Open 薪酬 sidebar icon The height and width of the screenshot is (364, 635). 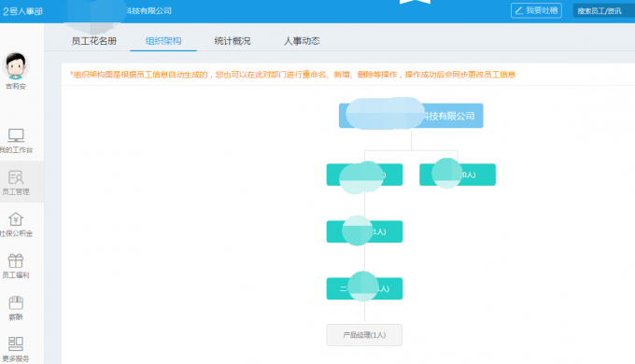pyautogui.click(x=16, y=302)
